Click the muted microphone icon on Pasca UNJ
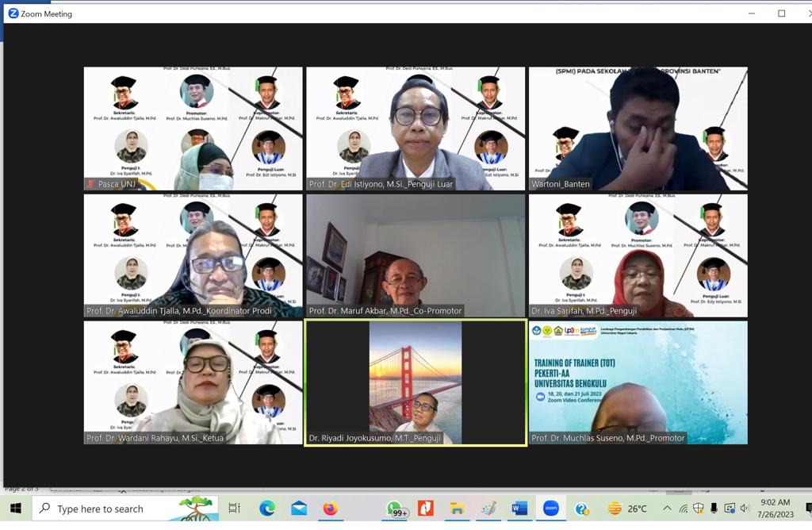Viewport: 812px width, 530px height. click(90, 184)
